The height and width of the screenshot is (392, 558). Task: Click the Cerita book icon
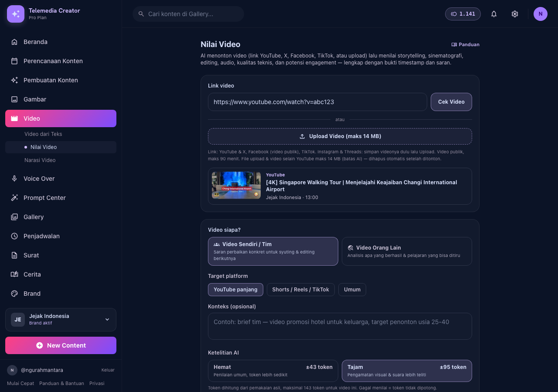pyautogui.click(x=14, y=274)
